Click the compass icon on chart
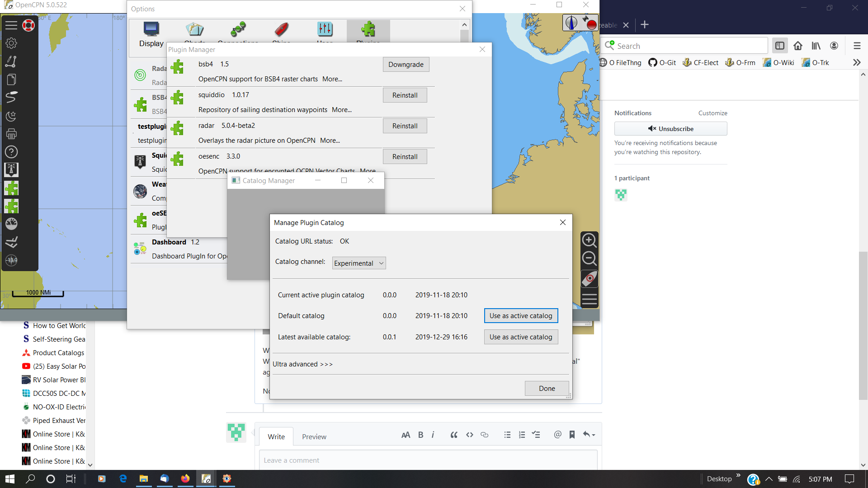 [x=571, y=23]
